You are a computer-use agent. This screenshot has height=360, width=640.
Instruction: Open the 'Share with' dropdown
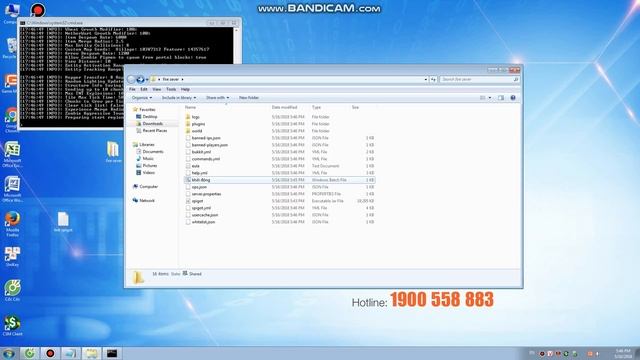click(217, 98)
